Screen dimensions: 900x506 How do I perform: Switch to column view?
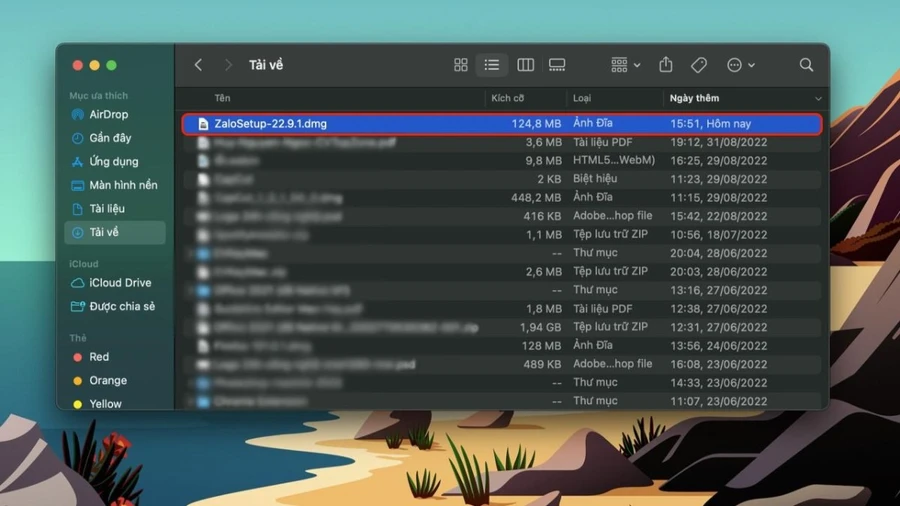tap(525, 65)
